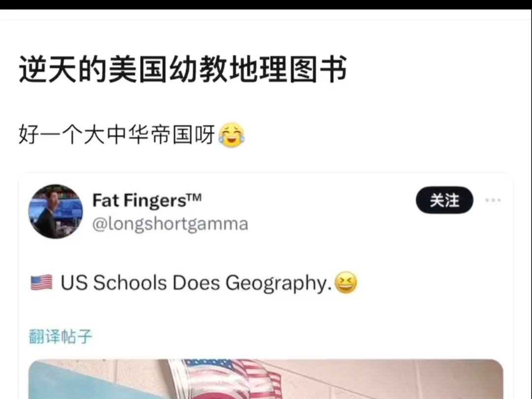
Task: Click the US flag emoji in tweet
Action: [x=41, y=283]
